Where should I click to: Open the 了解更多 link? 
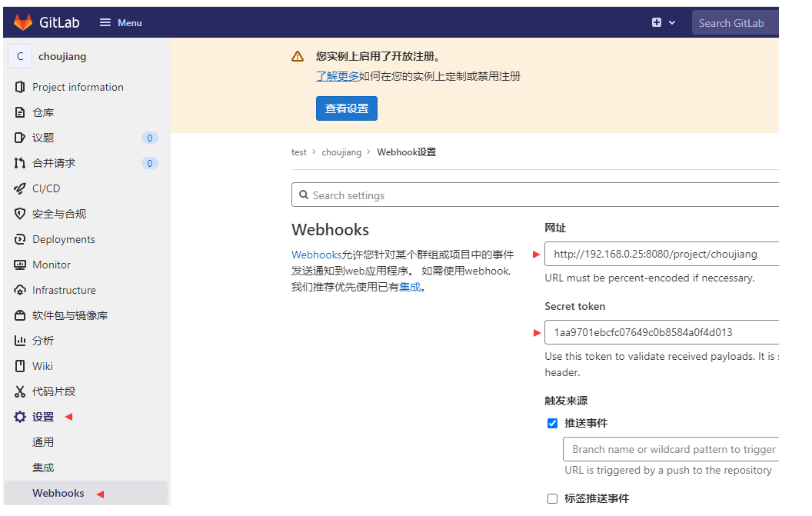[337, 75]
